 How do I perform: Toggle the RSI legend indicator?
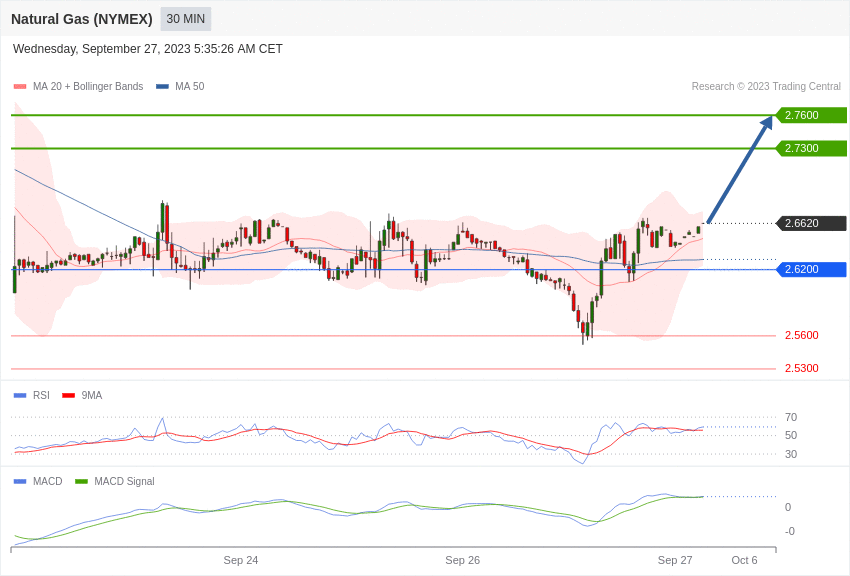[x=20, y=396]
